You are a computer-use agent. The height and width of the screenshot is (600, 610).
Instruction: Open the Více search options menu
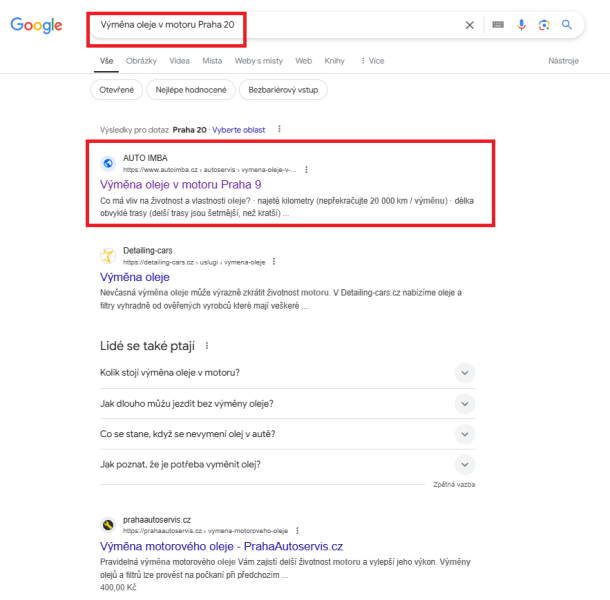373,61
